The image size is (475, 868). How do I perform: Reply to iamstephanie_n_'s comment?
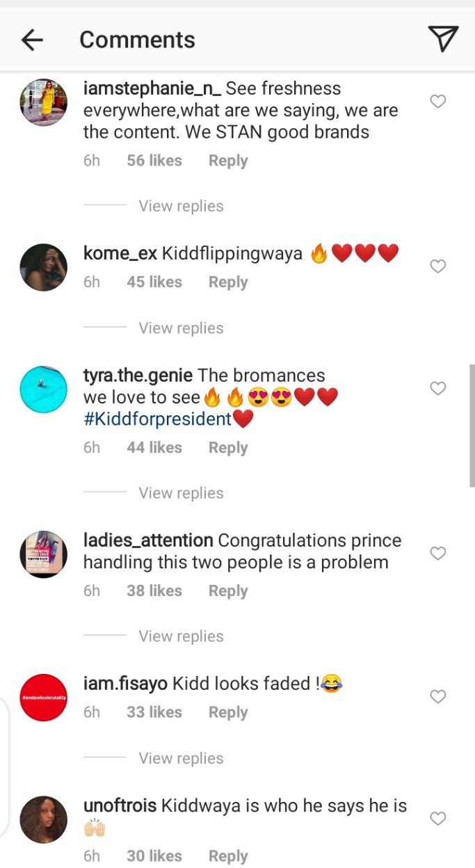click(x=228, y=161)
